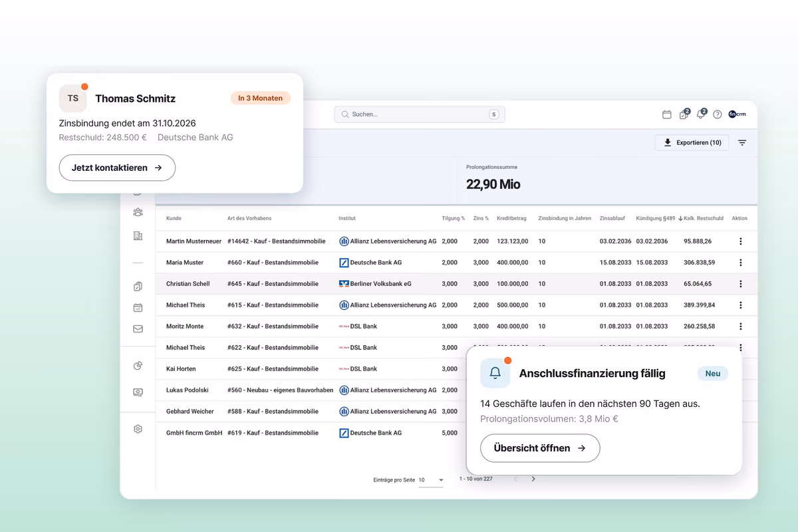
Task: Open tasks icon with badge 2
Action: point(684,114)
